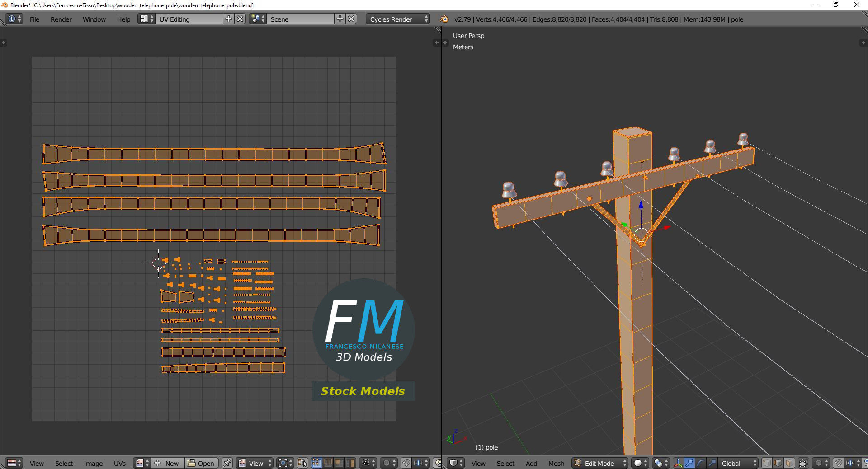Image resolution: width=868 pixels, height=469 pixels.
Task: Edit the UV Editing screen name field
Action: [x=189, y=19]
